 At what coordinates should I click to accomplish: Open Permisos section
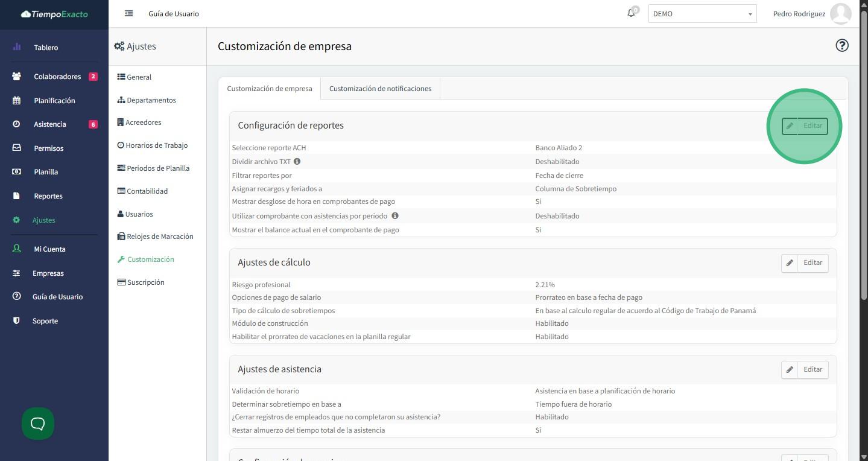[48, 148]
